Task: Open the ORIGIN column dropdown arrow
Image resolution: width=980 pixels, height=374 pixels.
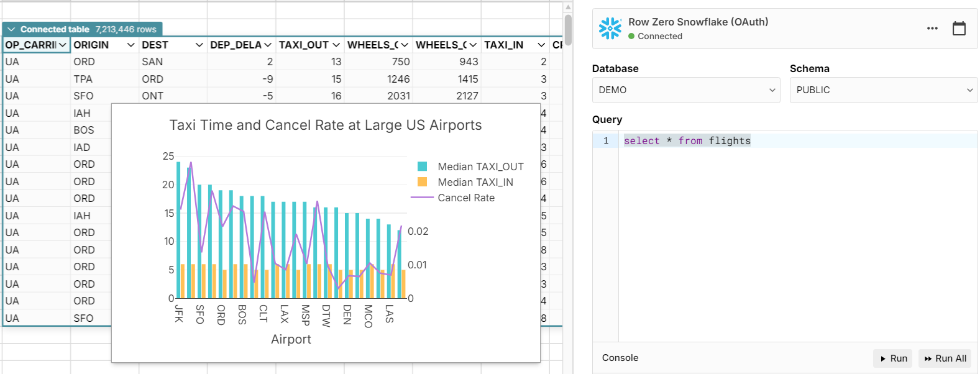Action: (131, 45)
